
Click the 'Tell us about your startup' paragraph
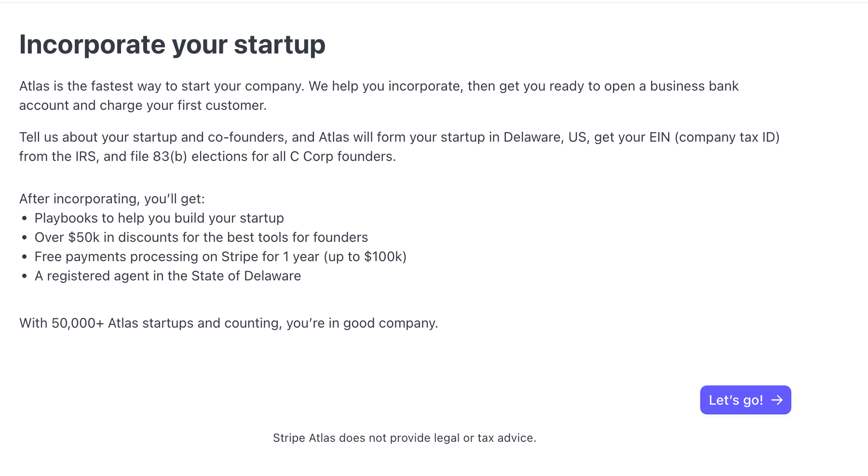tap(399, 146)
